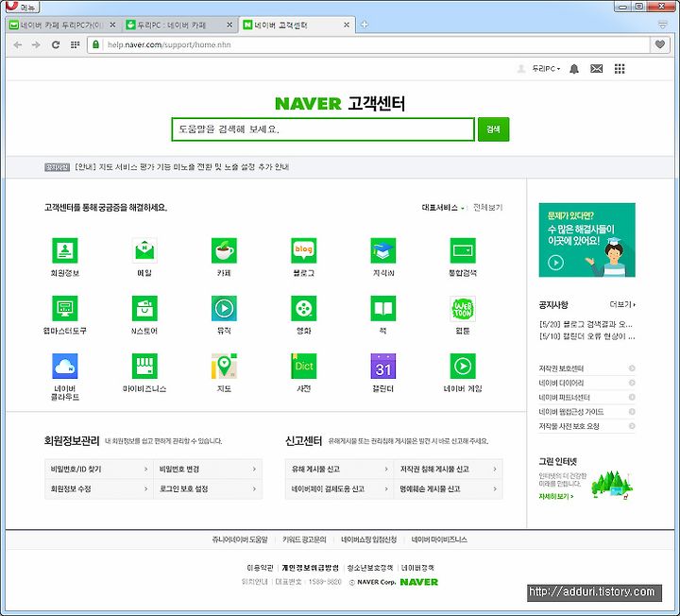
Task: Expand the 대표서비스 dropdown
Action: click(443, 208)
